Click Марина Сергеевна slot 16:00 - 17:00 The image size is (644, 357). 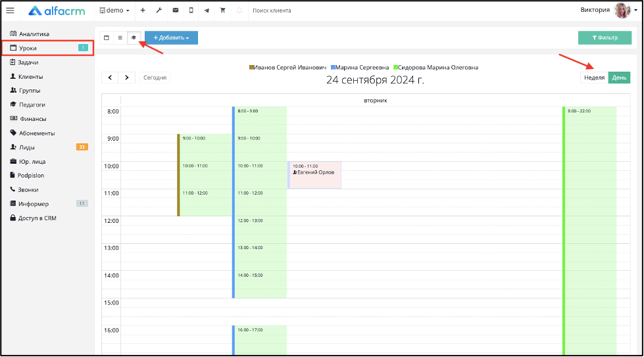[x=260, y=340]
